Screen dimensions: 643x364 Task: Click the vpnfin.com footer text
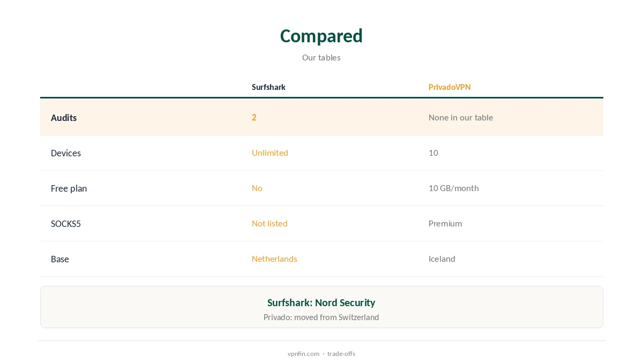click(303, 354)
